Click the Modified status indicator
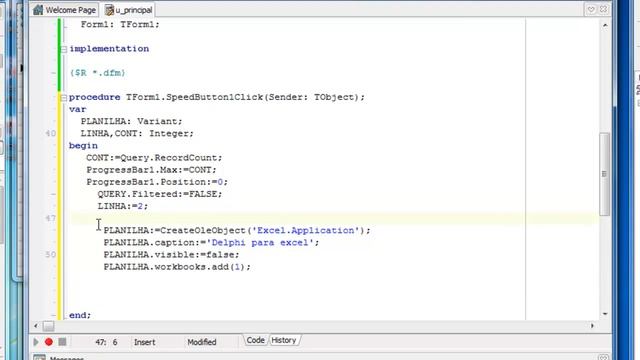Viewport: 640px width, 360px height. (x=202, y=342)
